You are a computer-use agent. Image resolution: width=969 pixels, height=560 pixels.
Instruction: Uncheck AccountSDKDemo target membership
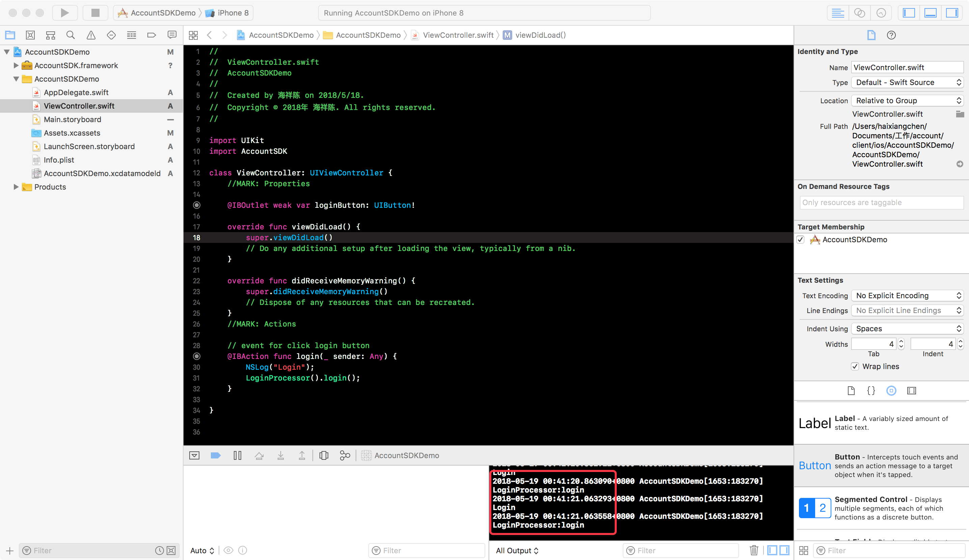801,240
